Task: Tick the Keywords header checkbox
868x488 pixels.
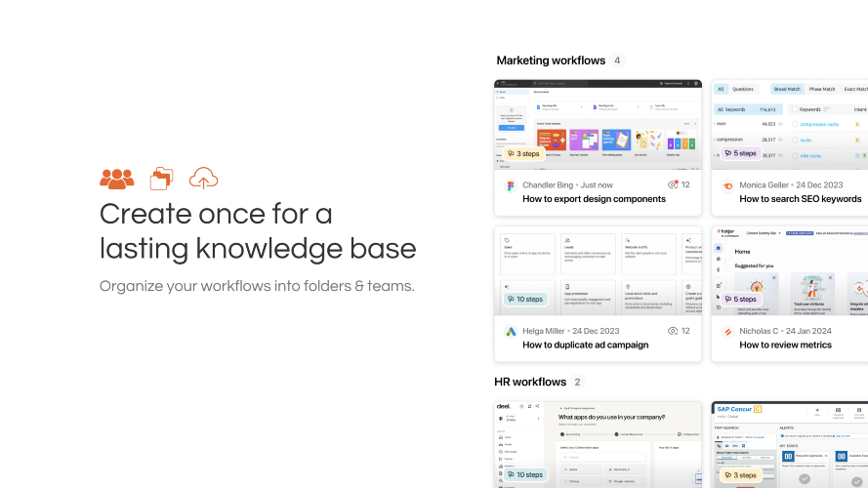Action: tap(795, 109)
